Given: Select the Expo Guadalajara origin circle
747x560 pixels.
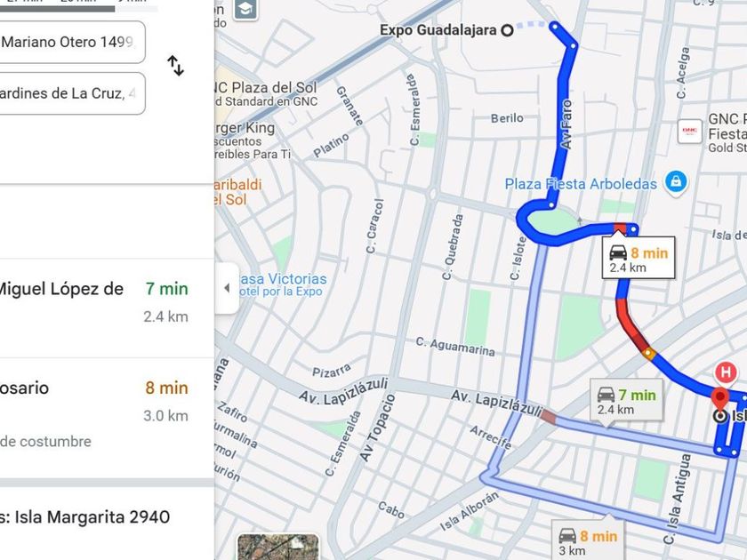Looking at the screenshot, I should tap(508, 30).
